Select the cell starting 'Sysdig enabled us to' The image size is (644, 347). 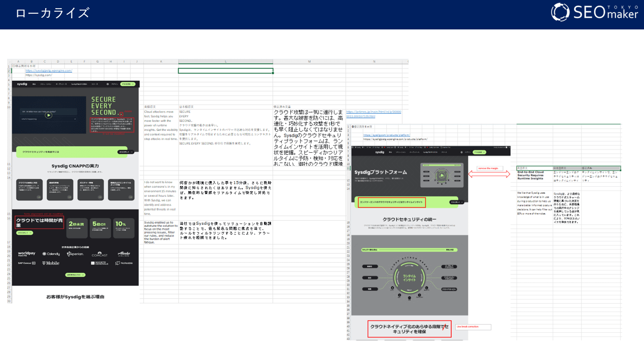click(161, 232)
